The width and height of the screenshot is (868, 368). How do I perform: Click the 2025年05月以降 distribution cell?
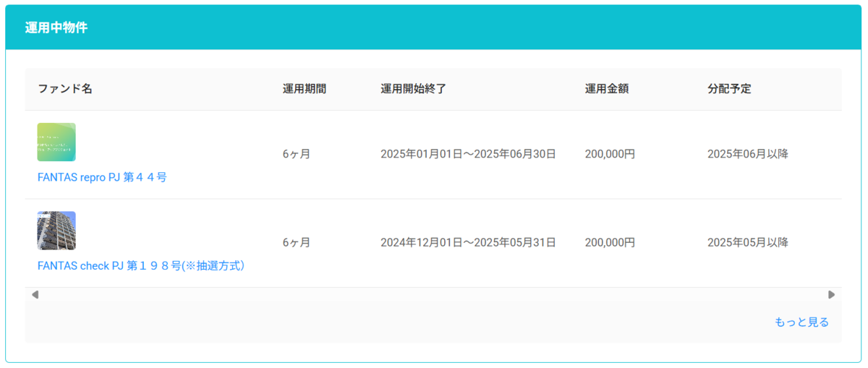pos(748,242)
